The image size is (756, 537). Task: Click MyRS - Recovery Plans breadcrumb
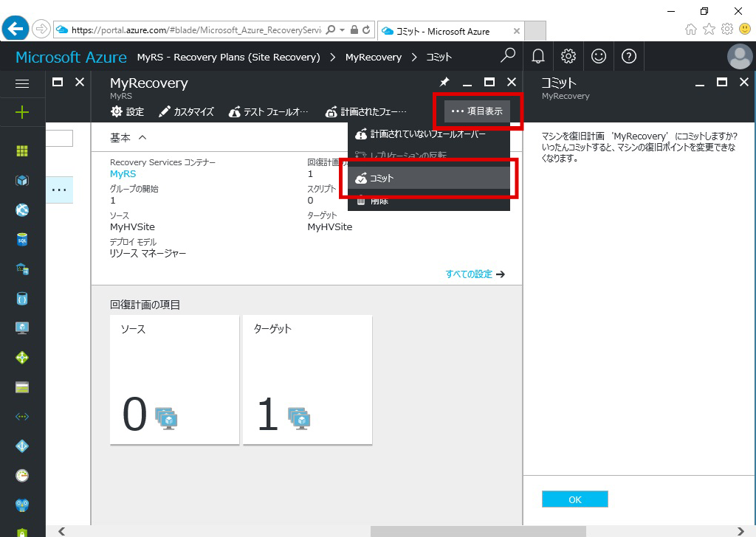(x=229, y=57)
